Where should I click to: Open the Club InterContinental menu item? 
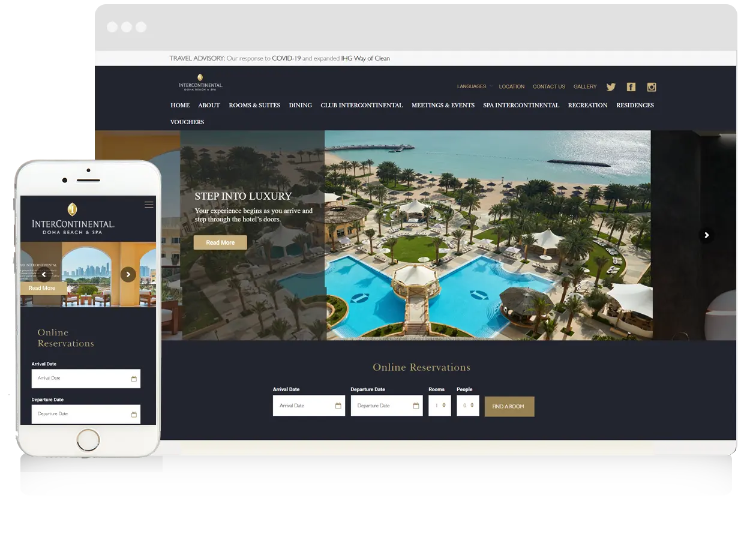[x=362, y=106]
